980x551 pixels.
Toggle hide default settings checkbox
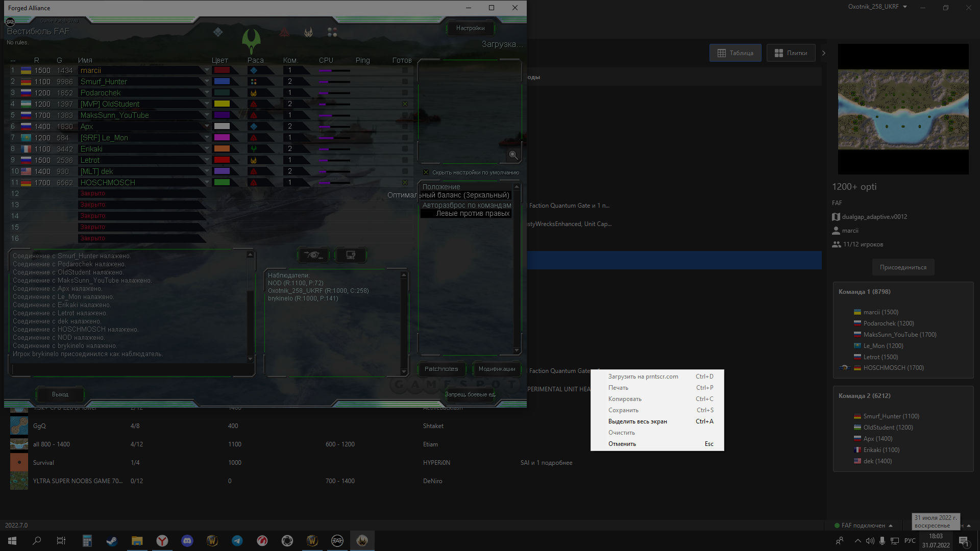[x=426, y=172]
